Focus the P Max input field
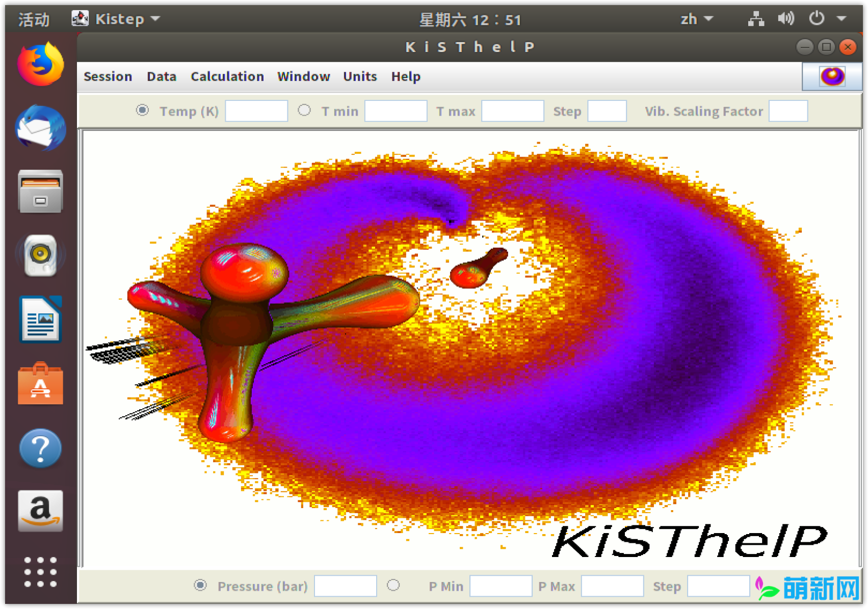The height and width of the screenshot is (609, 868). pos(613,586)
